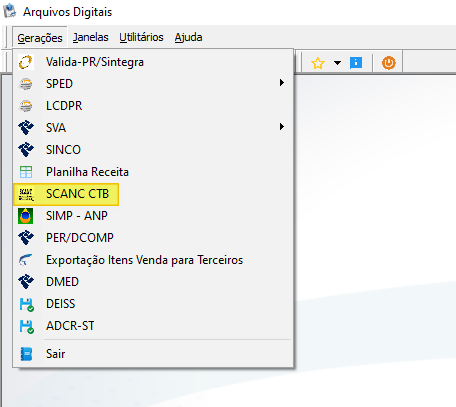Expand the SPED submenu arrow
456x407 pixels.
pos(282,83)
